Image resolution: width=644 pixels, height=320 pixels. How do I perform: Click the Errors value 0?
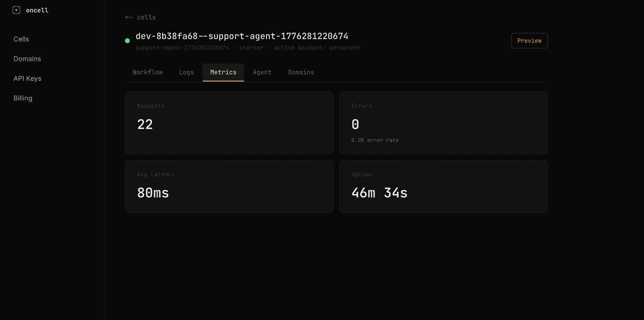(x=355, y=124)
